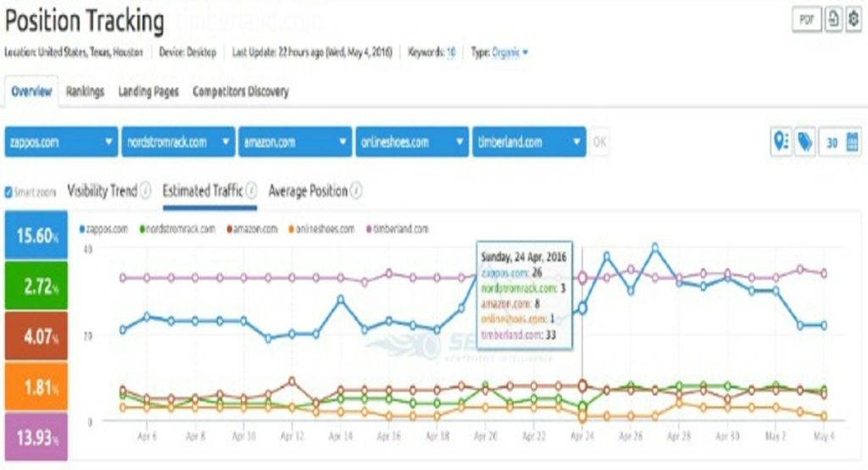Screen dimensions: 868x470
Task: Open the Competitors Discovery tab
Action: click(241, 91)
